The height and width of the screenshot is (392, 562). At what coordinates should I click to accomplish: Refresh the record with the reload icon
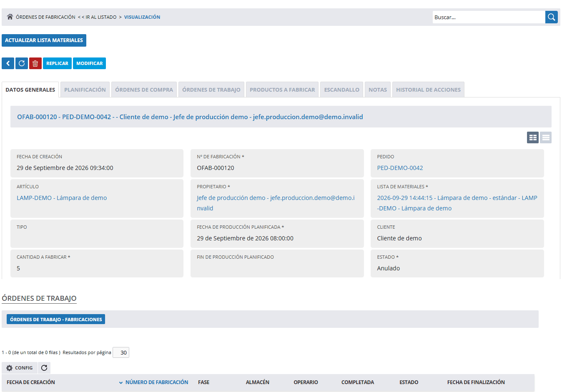22,63
